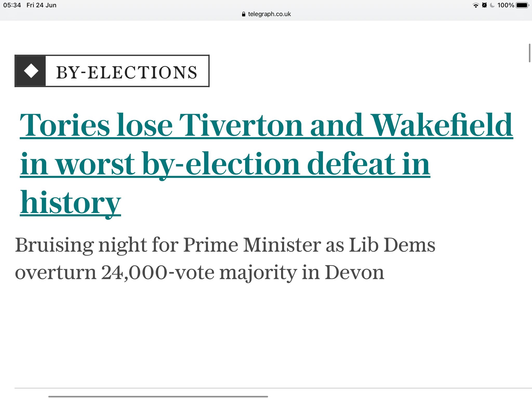Click the padlock icon beside telegraph.co.uk
Viewport: 532px width, 399px height.
(x=243, y=14)
